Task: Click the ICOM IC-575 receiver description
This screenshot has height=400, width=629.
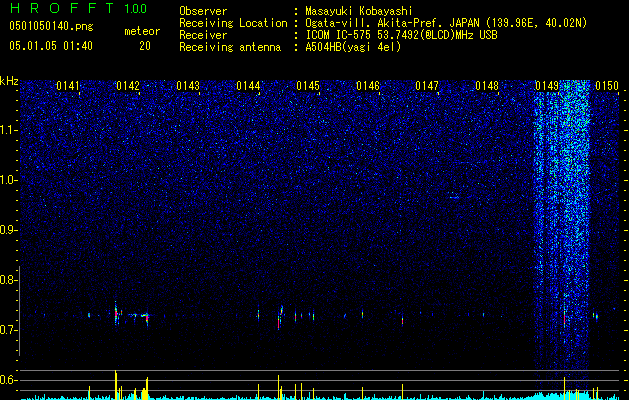Action: pos(401,35)
